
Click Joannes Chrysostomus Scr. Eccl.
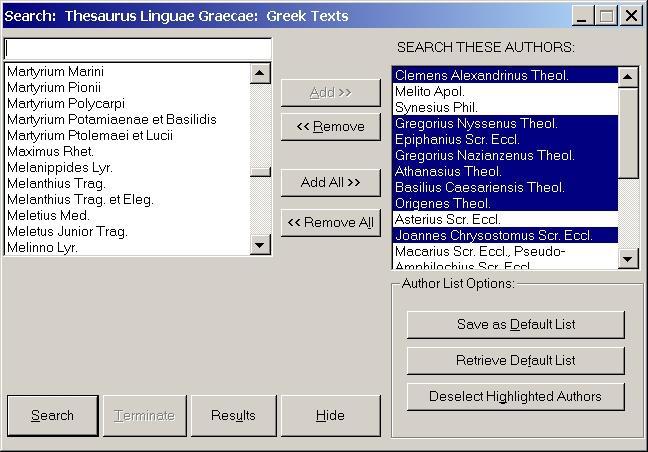click(x=505, y=236)
